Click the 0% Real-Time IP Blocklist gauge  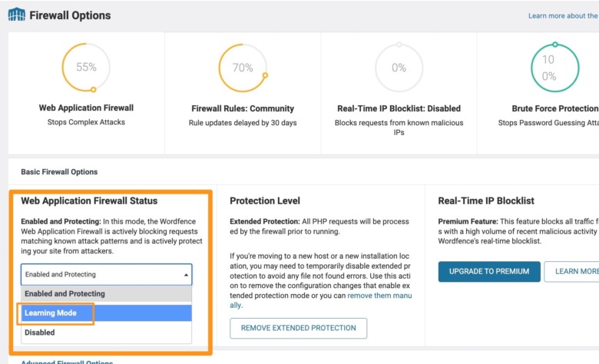point(399,68)
